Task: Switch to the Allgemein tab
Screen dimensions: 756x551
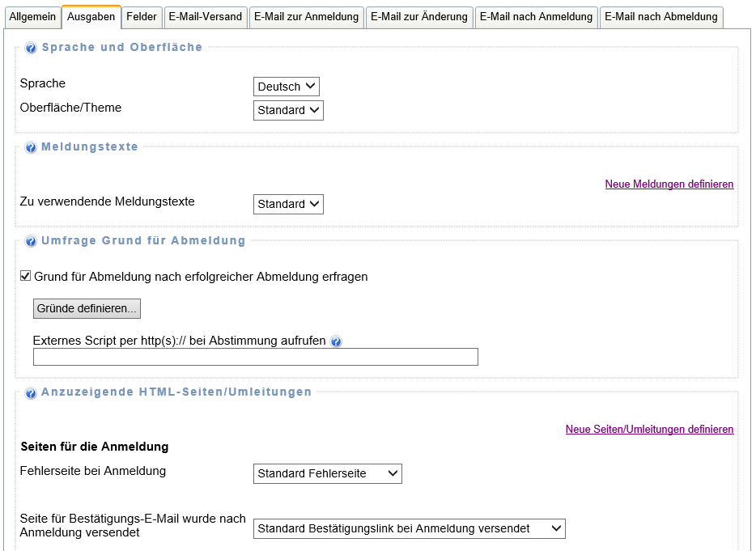Action: coord(32,17)
